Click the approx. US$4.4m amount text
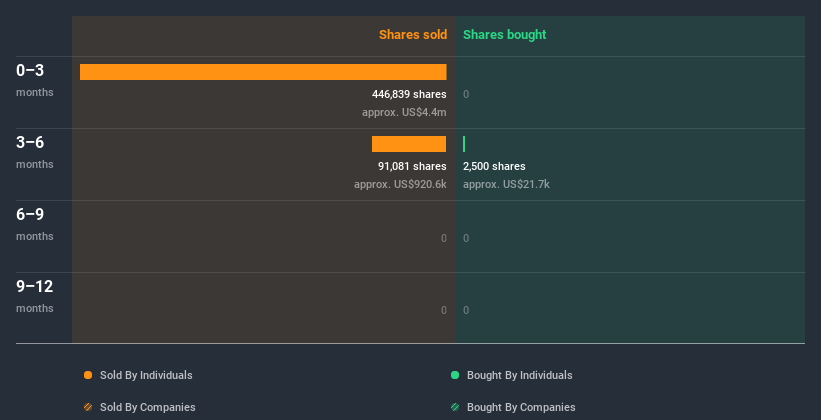Image resolution: width=821 pixels, height=420 pixels. [404, 112]
